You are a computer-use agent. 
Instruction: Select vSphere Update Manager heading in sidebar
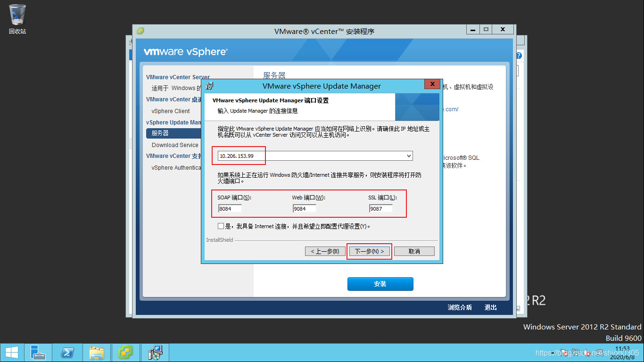(174, 123)
